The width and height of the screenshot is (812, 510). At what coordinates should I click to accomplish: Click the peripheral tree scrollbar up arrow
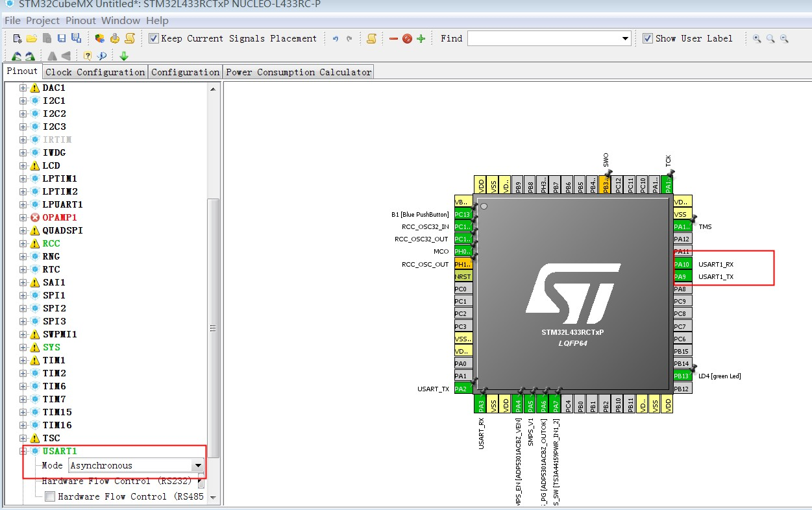click(x=213, y=88)
